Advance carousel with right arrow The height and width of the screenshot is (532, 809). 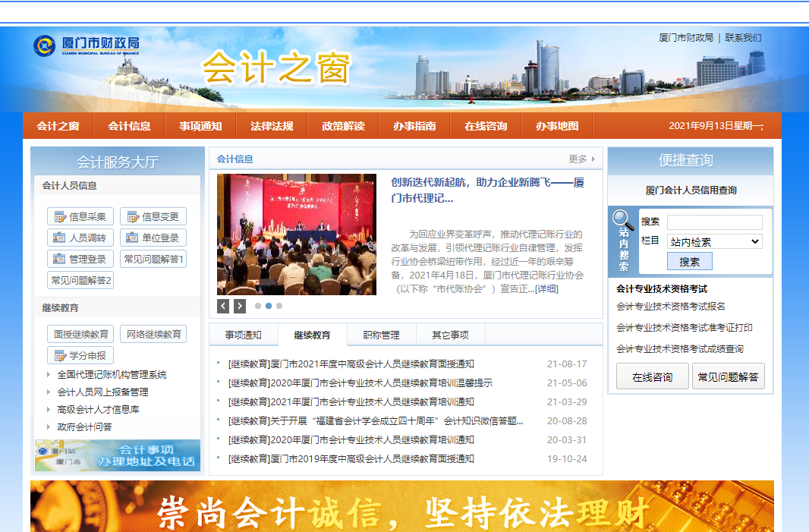(x=240, y=306)
